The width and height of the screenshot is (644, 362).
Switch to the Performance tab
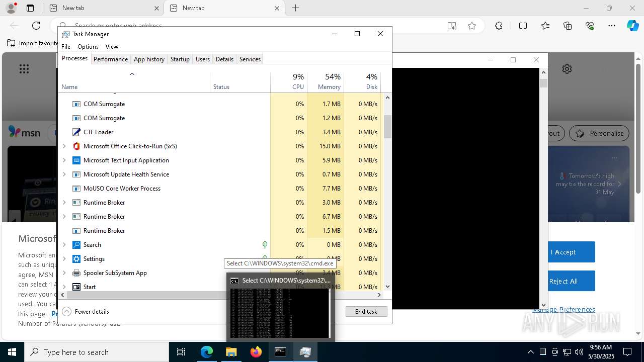(111, 59)
